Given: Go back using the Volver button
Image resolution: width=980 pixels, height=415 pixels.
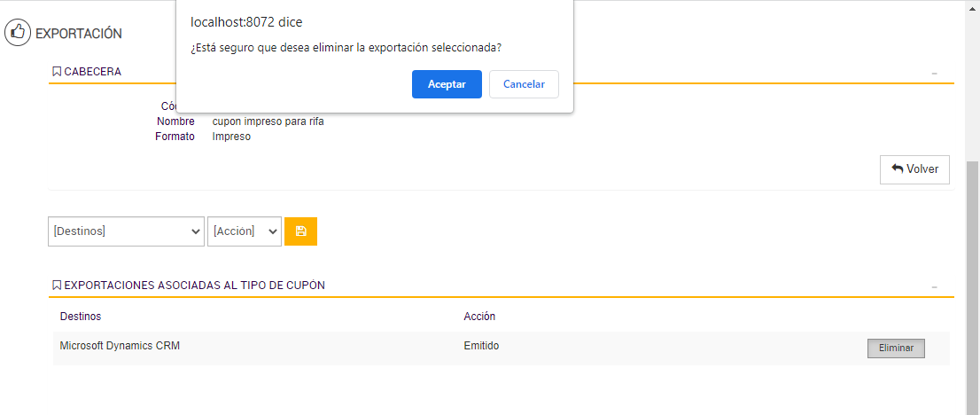Looking at the screenshot, I should (x=914, y=169).
